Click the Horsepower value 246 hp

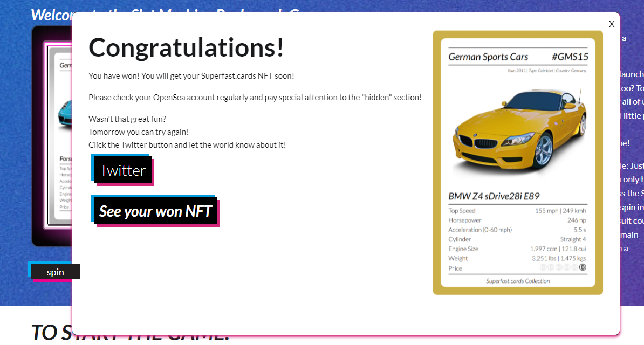(x=577, y=220)
